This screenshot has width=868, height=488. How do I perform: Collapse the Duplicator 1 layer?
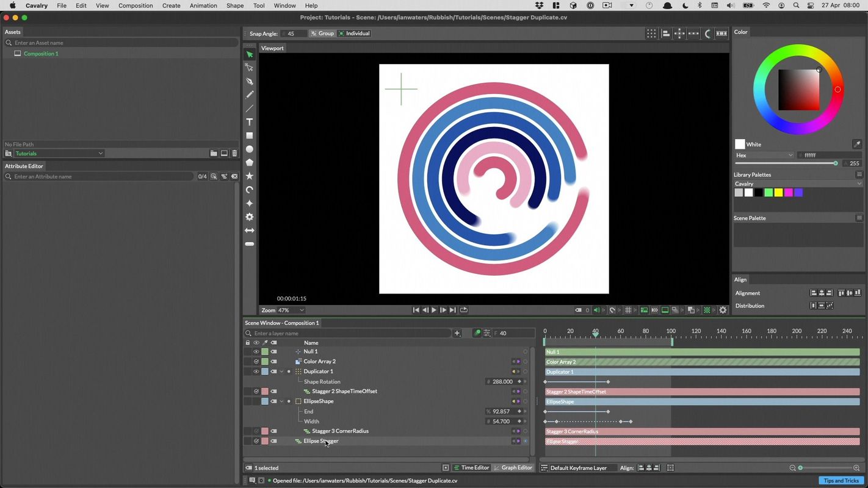click(281, 371)
